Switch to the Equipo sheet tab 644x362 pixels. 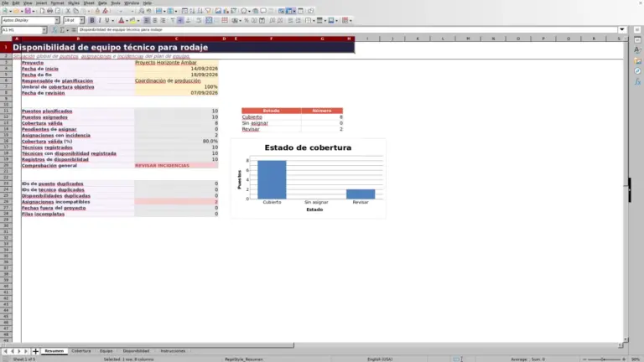click(x=106, y=351)
